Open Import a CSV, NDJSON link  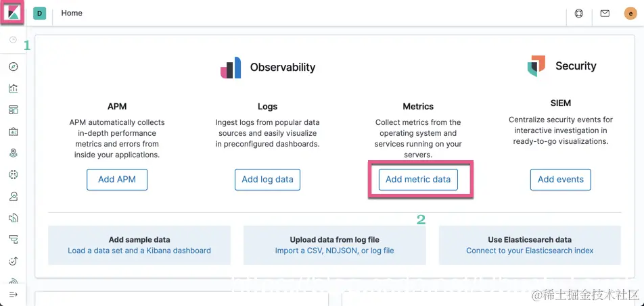pyautogui.click(x=334, y=251)
